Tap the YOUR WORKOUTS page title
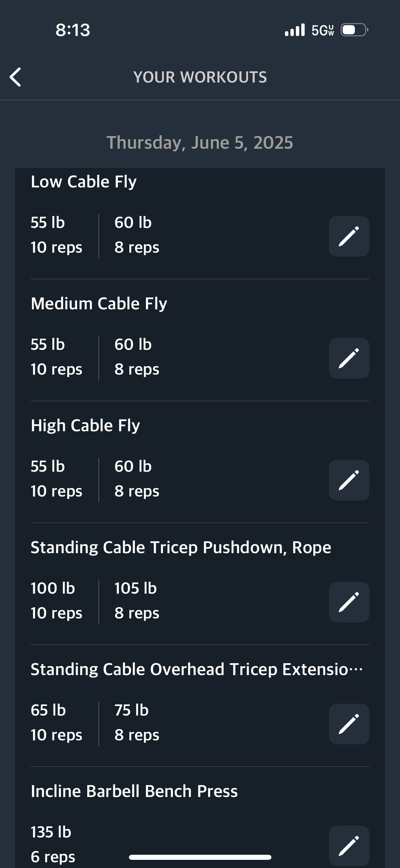The width and height of the screenshot is (400, 868). 200,77
